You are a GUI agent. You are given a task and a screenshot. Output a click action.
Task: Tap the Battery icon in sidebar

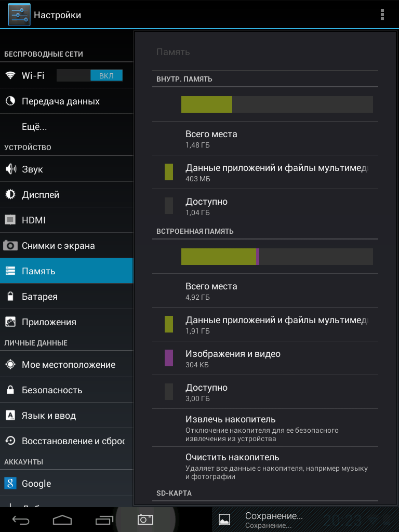pos(10,297)
